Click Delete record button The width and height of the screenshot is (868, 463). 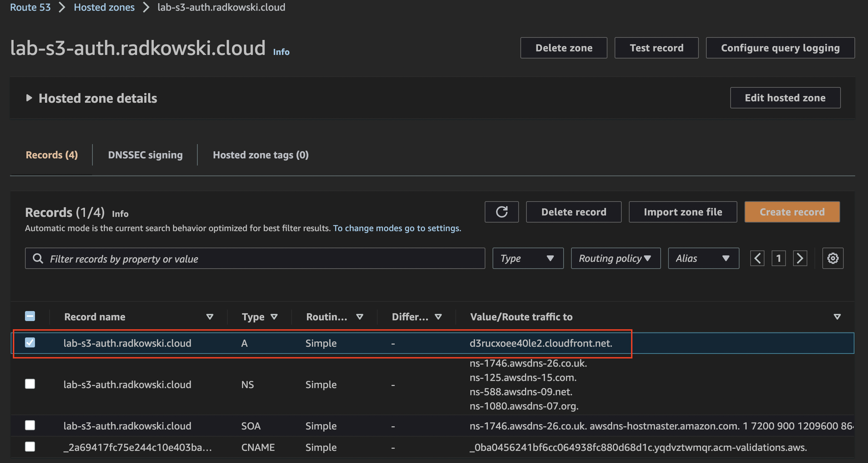point(574,212)
